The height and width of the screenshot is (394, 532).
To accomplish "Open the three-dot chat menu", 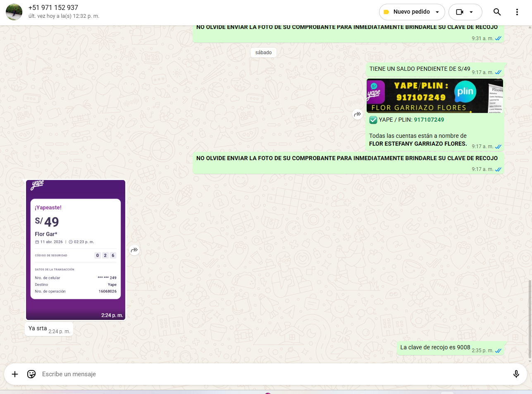I will (x=517, y=12).
